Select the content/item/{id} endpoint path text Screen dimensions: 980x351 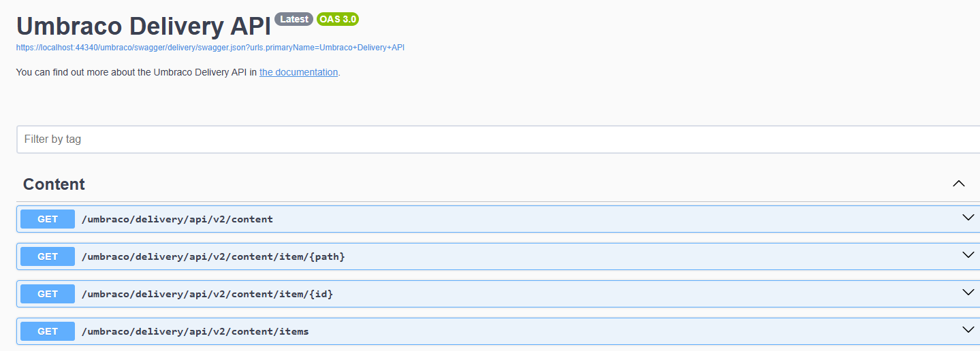click(207, 294)
